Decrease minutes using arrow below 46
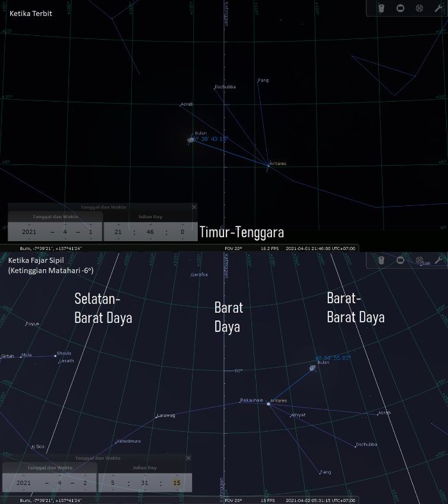Screen dimensions: 448x504 150,239
